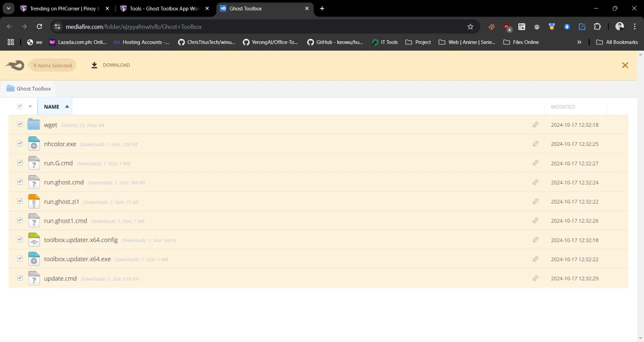Copy share link for toolbox.updater.x64.config
644x342 pixels.
535,240
